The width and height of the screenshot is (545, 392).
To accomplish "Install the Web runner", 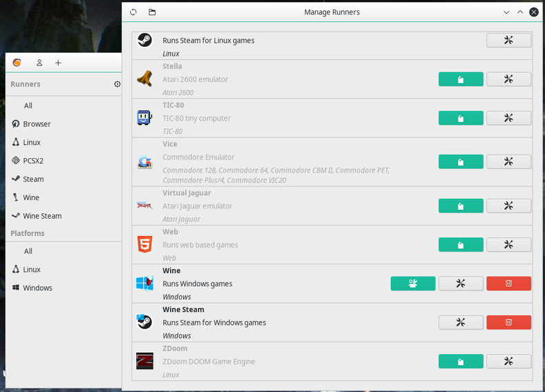I will pos(460,245).
